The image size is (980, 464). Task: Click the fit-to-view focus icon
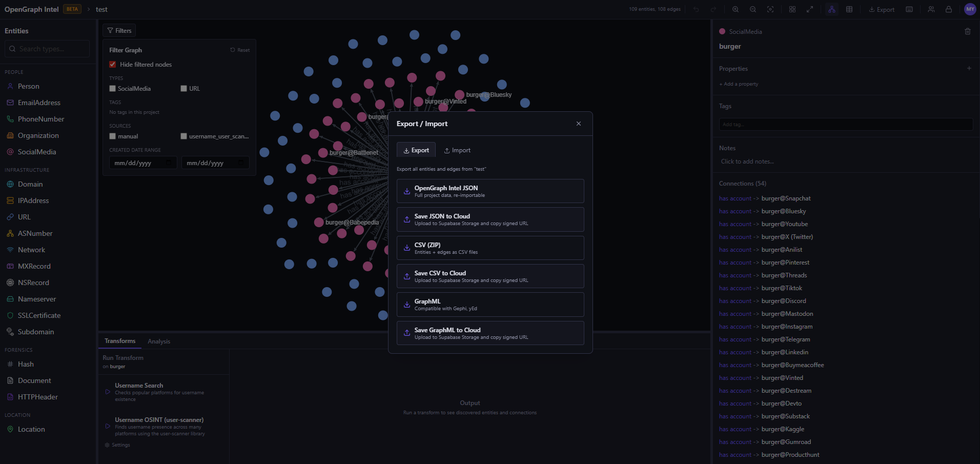[x=770, y=9]
